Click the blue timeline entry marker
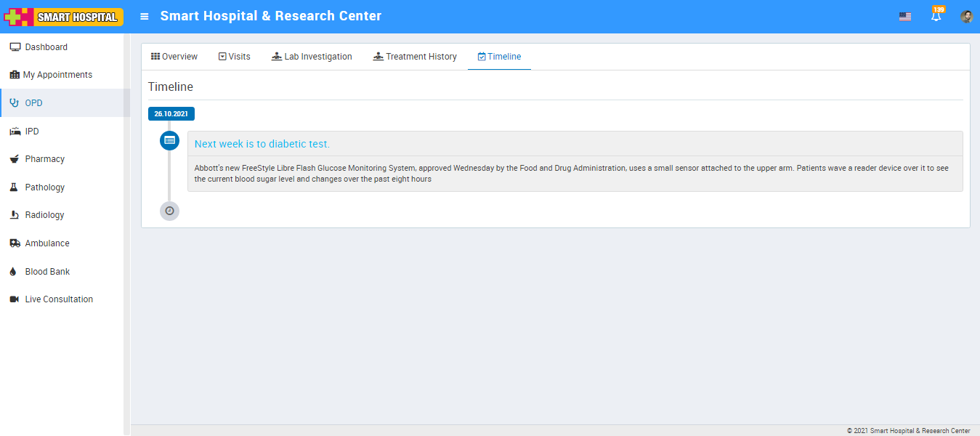Screen dimensions: 980x436 (x=169, y=140)
